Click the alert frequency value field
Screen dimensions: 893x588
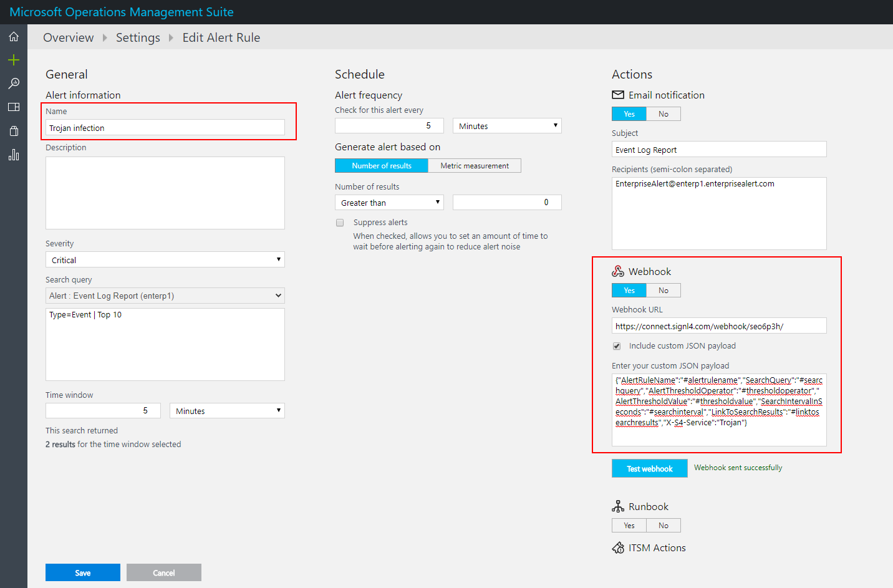pyautogui.click(x=389, y=126)
